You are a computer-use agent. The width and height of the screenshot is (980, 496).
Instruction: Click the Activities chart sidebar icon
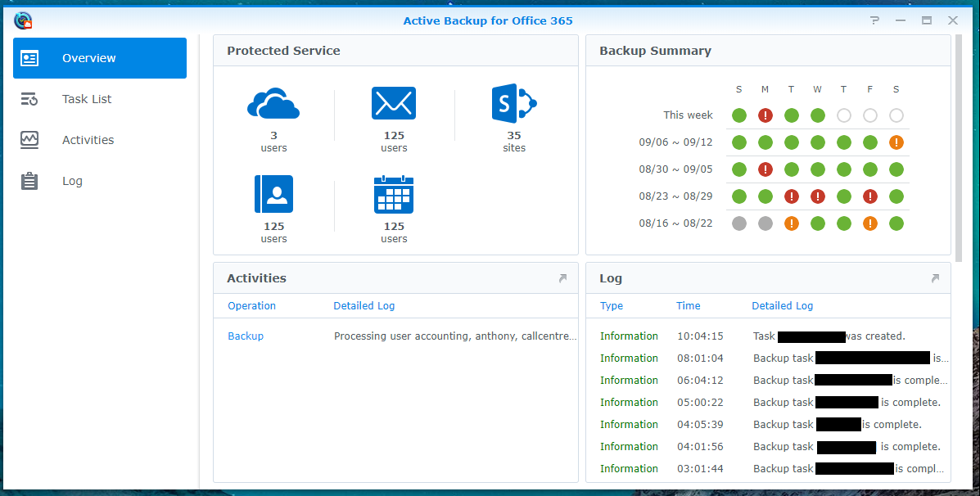tap(29, 140)
